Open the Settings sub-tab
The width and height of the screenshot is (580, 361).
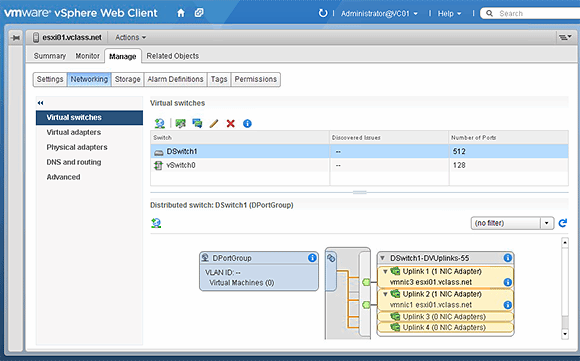coord(50,79)
